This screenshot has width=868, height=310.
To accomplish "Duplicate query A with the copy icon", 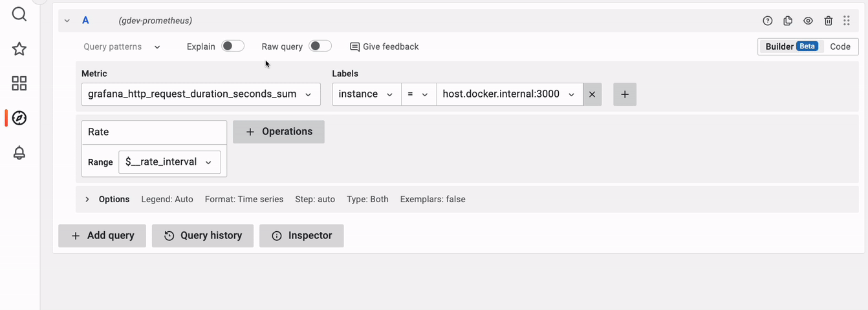I will coord(788,21).
